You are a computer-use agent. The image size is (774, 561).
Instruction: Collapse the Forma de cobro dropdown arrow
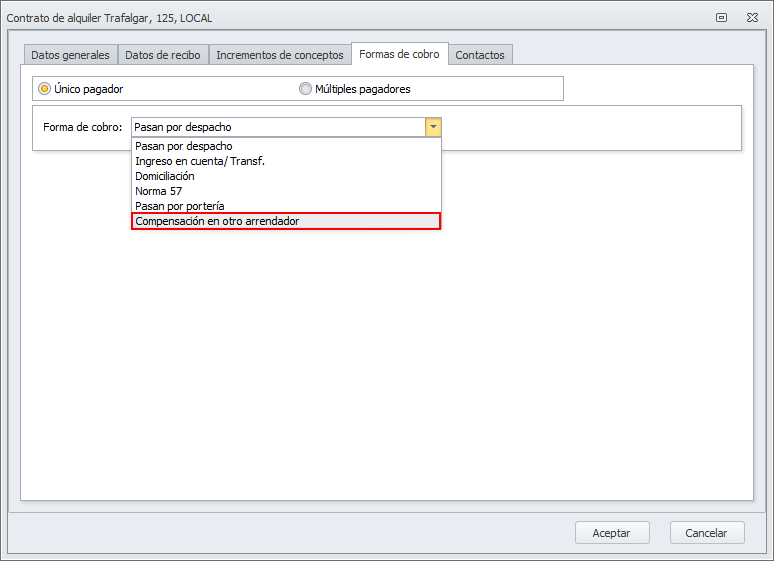(433, 127)
